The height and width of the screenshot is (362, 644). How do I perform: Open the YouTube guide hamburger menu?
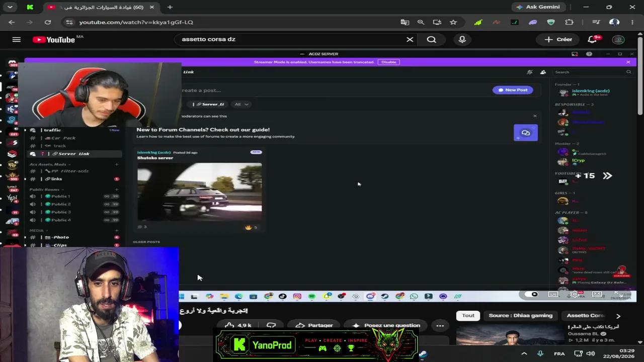pos(16,39)
